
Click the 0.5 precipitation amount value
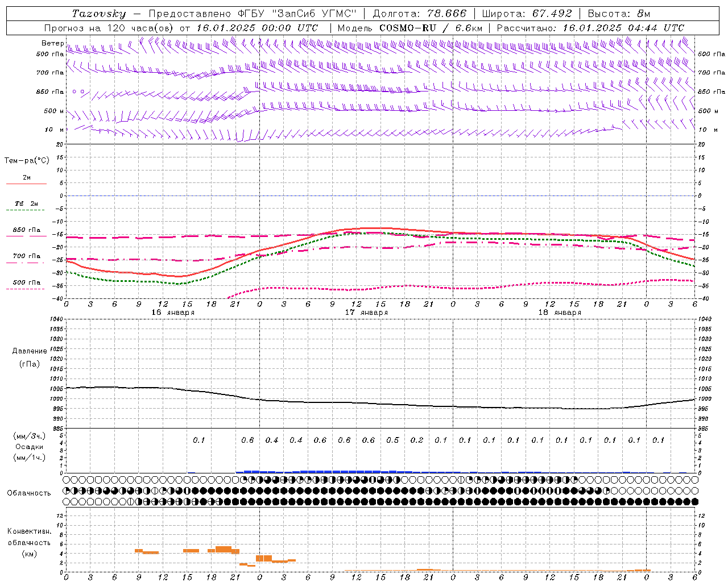click(x=392, y=440)
